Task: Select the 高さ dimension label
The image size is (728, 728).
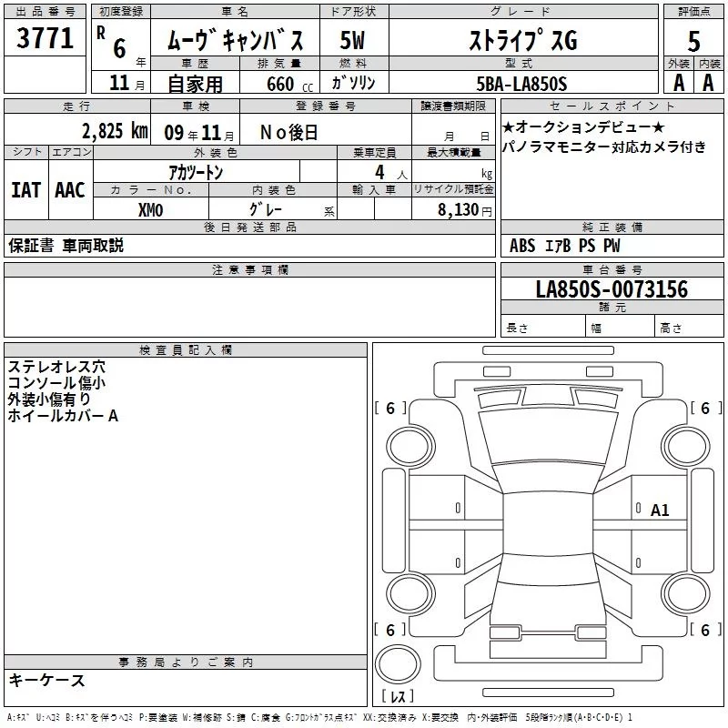Action: point(671,329)
